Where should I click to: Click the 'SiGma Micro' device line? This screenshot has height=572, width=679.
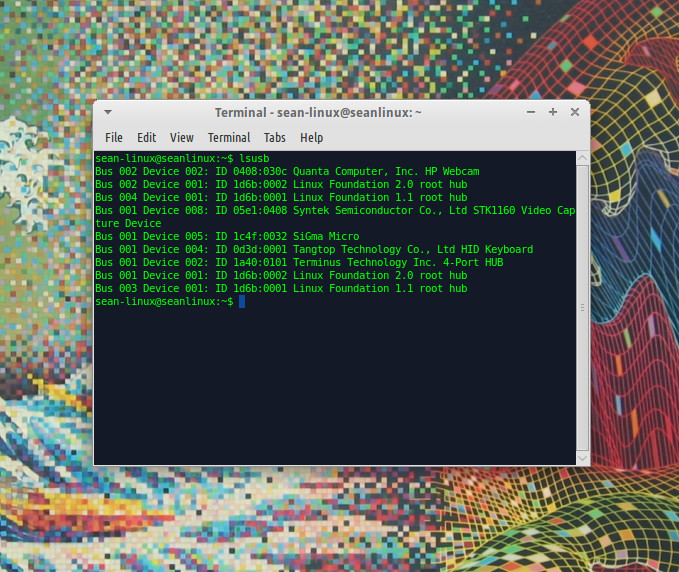(227, 236)
